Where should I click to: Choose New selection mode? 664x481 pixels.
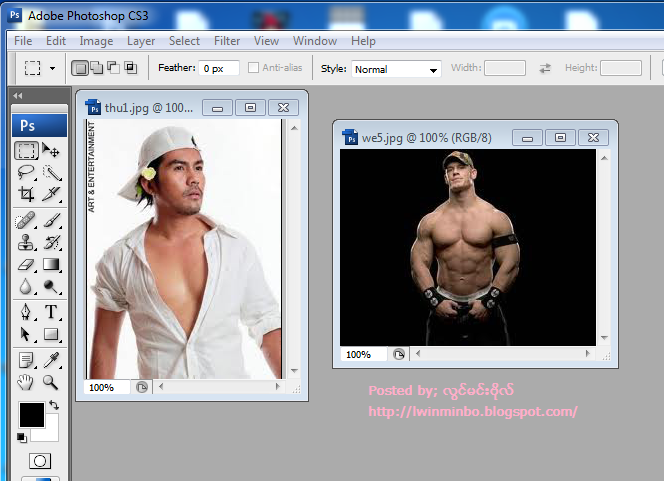point(80,68)
